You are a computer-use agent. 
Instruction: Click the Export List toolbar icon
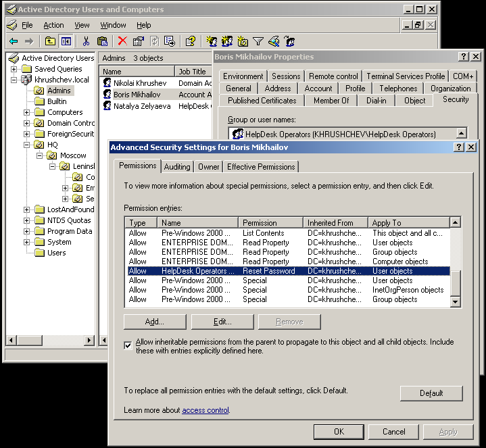[x=170, y=41]
